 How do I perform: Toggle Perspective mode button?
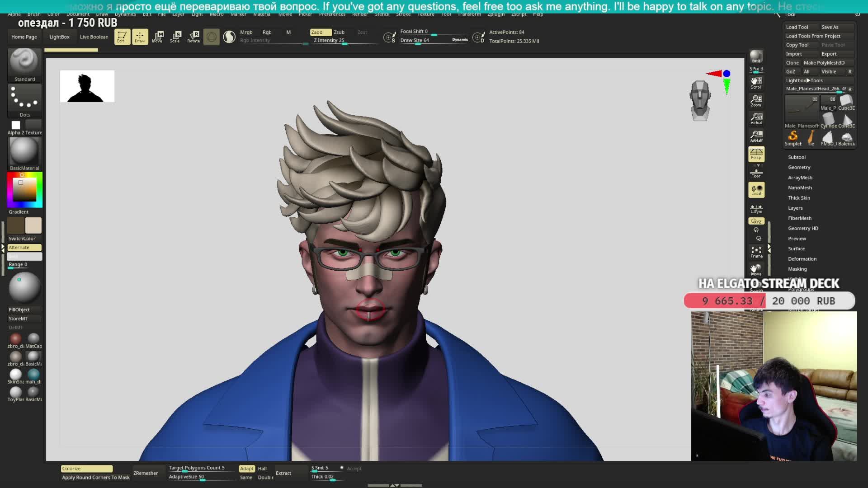click(x=756, y=154)
